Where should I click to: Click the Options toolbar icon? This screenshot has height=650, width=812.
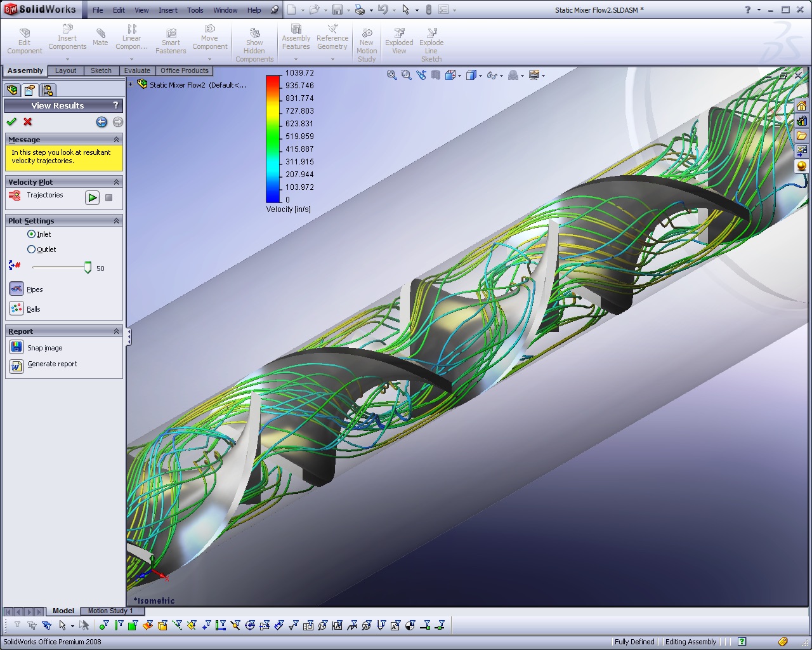tap(443, 10)
